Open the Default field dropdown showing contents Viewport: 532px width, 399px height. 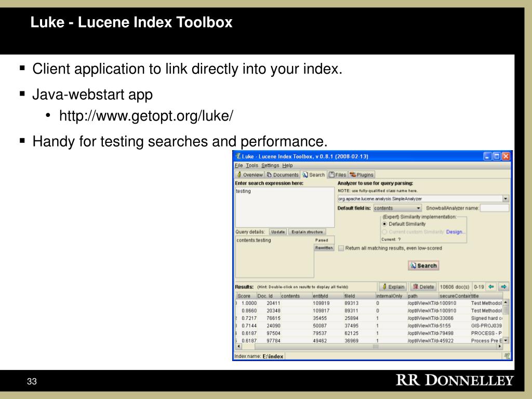click(x=397, y=208)
